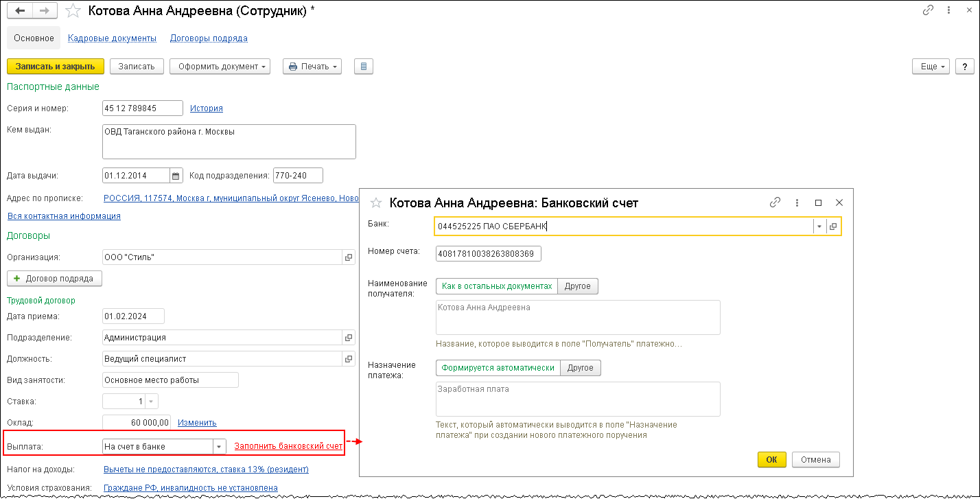Add employee card to favorites star
The image size is (980, 499).
[x=71, y=11]
